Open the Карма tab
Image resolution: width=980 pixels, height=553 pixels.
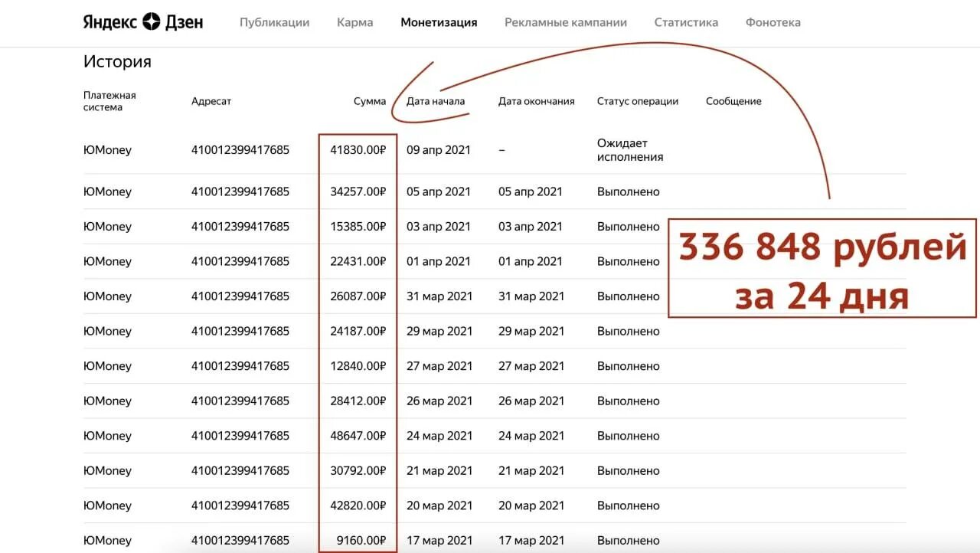tap(355, 22)
